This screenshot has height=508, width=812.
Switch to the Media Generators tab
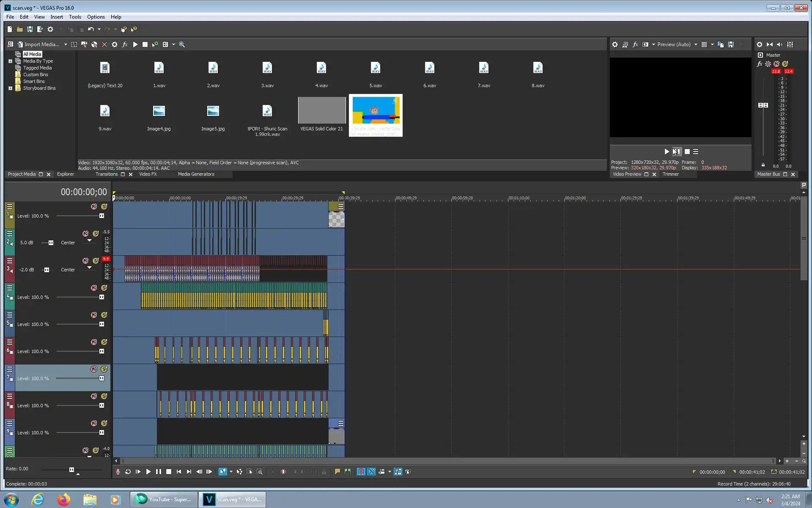tap(196, 174)
